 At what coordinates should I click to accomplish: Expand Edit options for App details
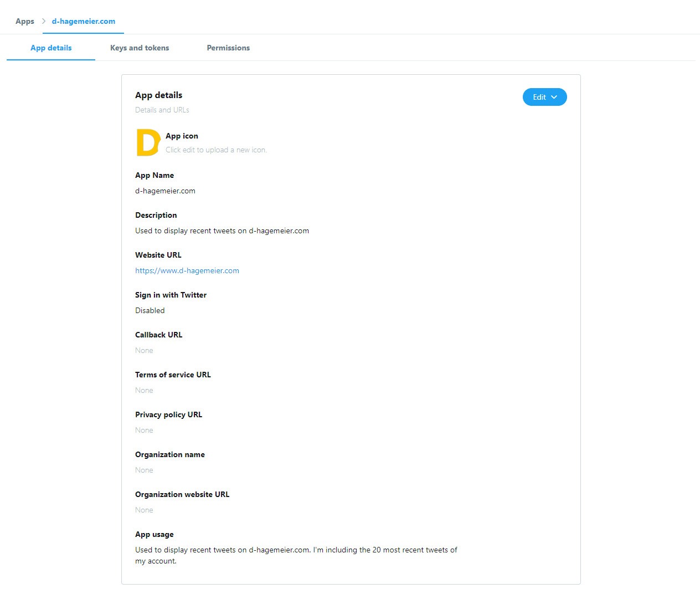pyautogui.click(x=544, y=97)
